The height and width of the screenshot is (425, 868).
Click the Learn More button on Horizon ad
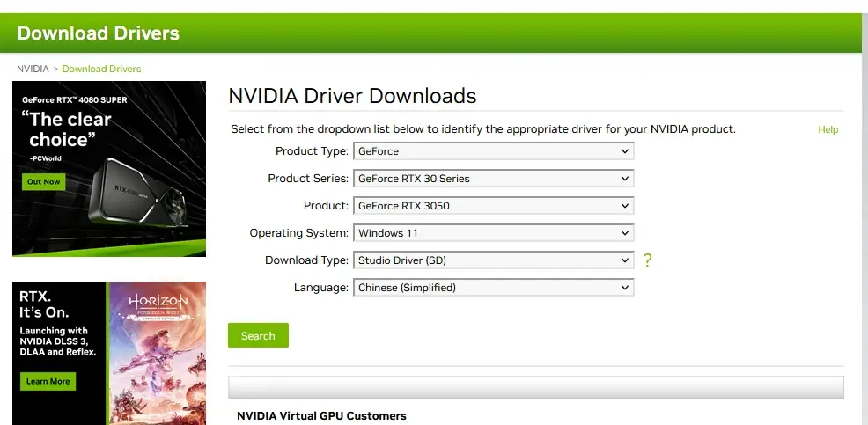tap(48, 381)
